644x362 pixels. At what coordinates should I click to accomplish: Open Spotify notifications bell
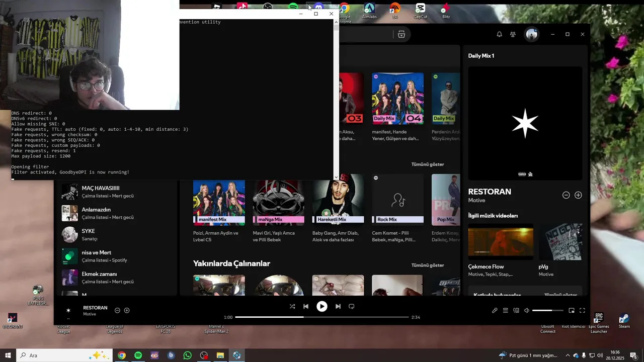(x=499, y=34)
